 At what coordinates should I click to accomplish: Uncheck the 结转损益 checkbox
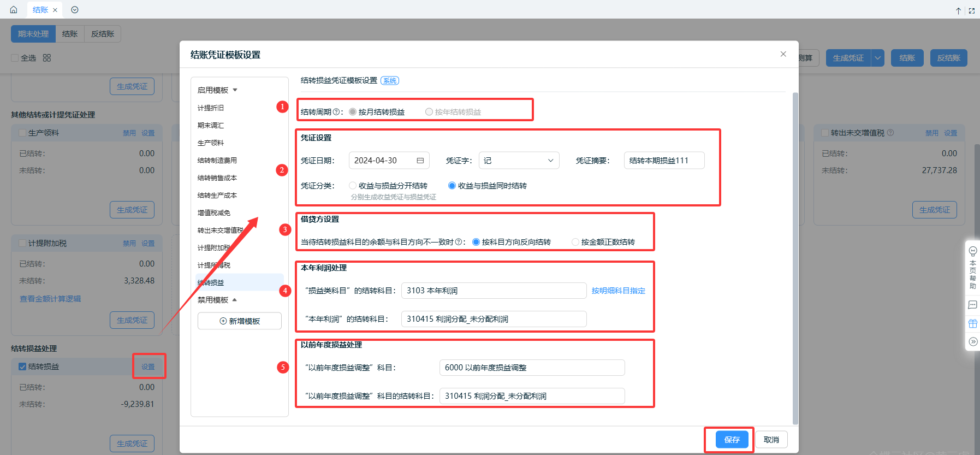click(22, 367)
